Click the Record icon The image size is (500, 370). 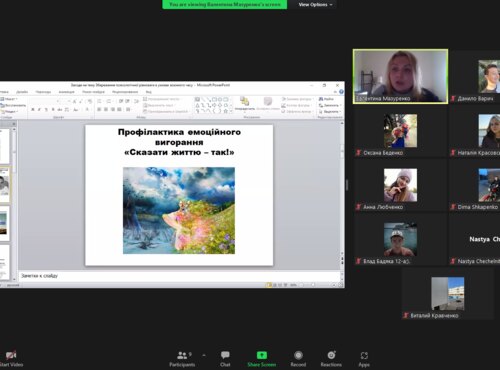coord(298,355)
